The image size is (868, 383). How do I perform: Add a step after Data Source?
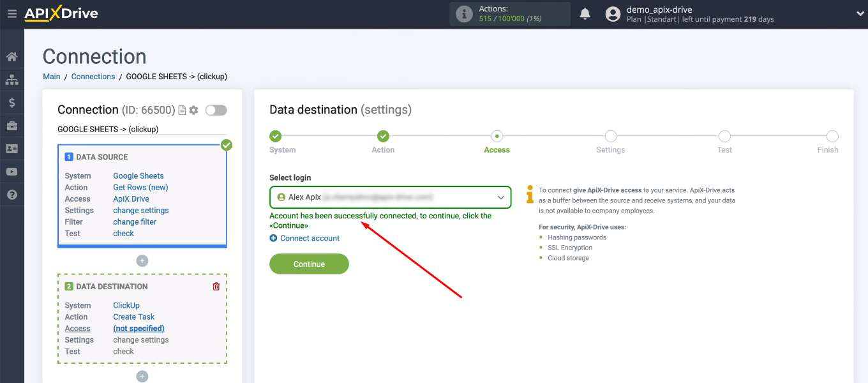(142, 260)
